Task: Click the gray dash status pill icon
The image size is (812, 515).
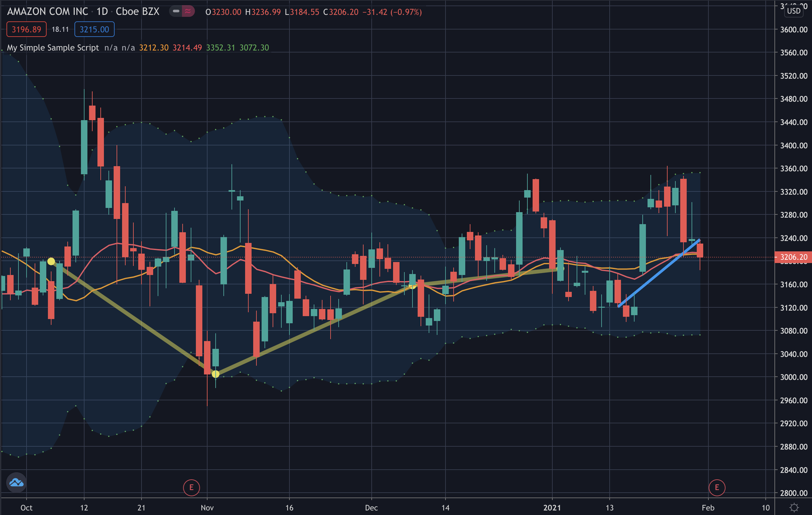Action: click(x=176, y=11)
